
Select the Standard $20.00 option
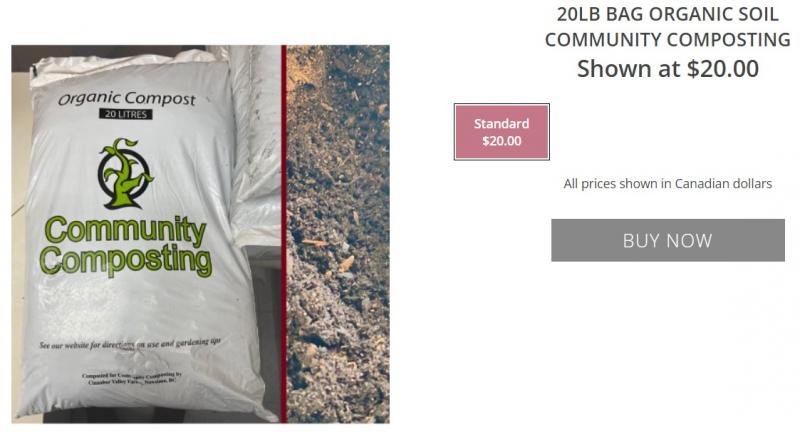tap(502, 132)
